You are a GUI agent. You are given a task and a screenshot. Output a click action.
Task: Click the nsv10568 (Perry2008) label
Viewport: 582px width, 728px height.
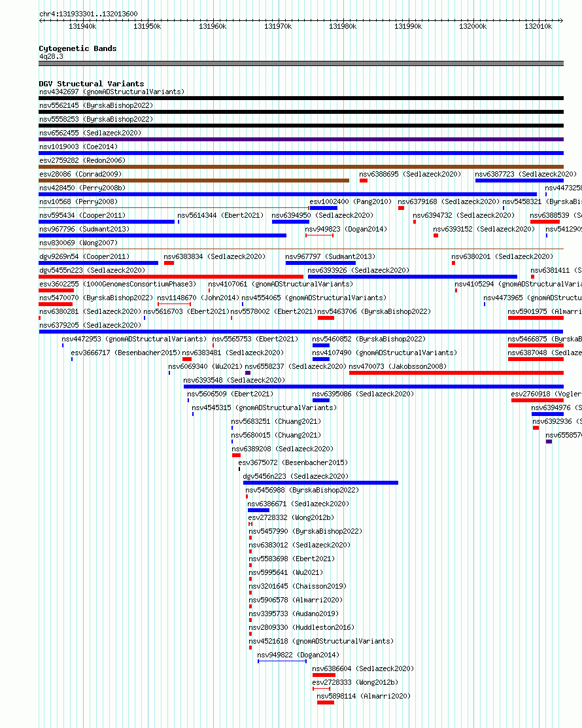click(78, 201)
